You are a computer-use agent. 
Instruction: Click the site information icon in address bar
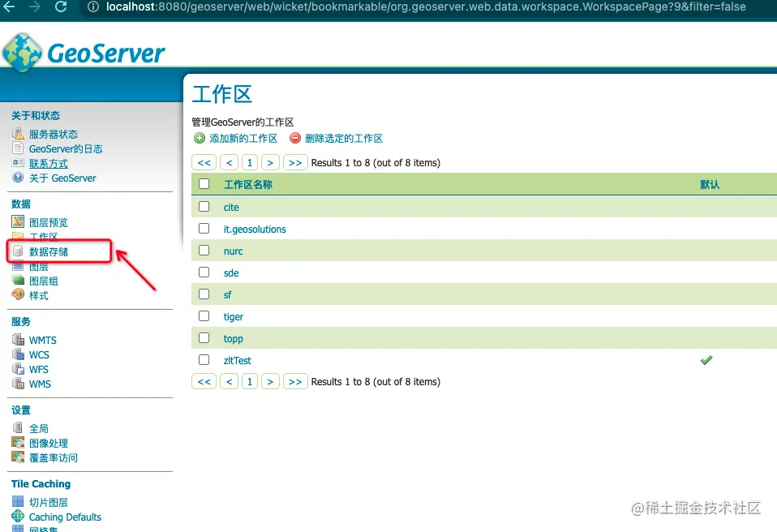[x=92, y=7]
